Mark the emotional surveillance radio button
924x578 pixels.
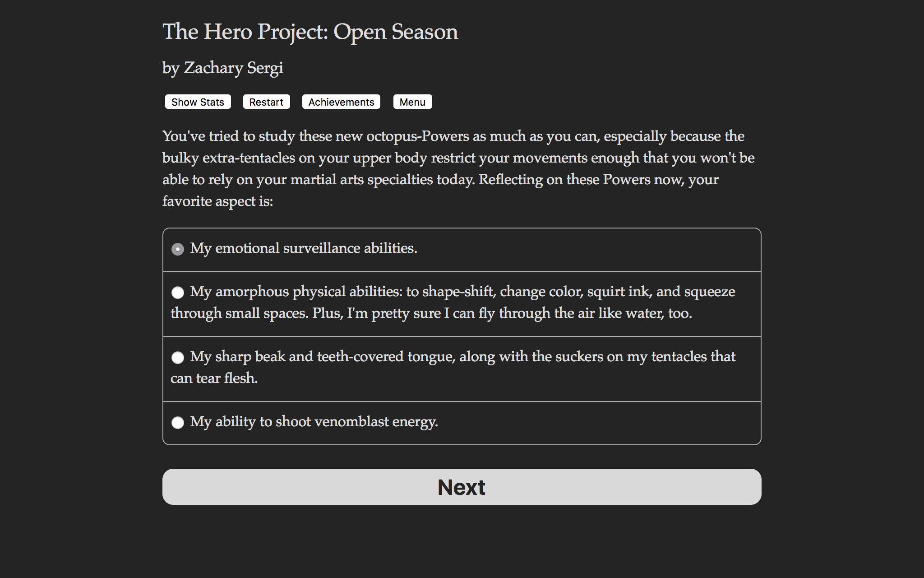pyautogui.click(x=178, y=249)
